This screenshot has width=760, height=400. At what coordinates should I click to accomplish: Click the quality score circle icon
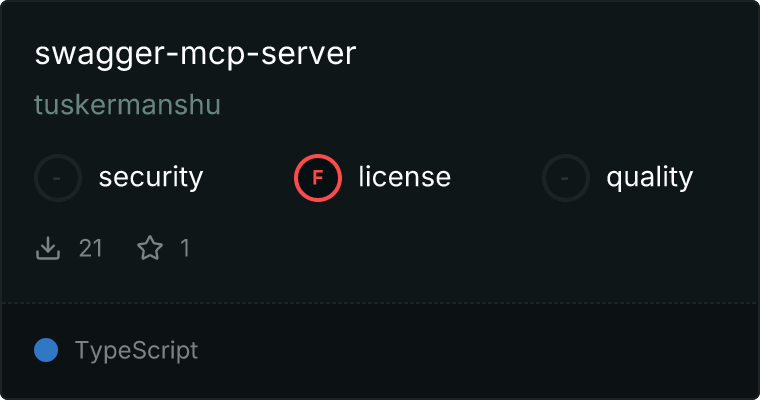coord(566,178)
